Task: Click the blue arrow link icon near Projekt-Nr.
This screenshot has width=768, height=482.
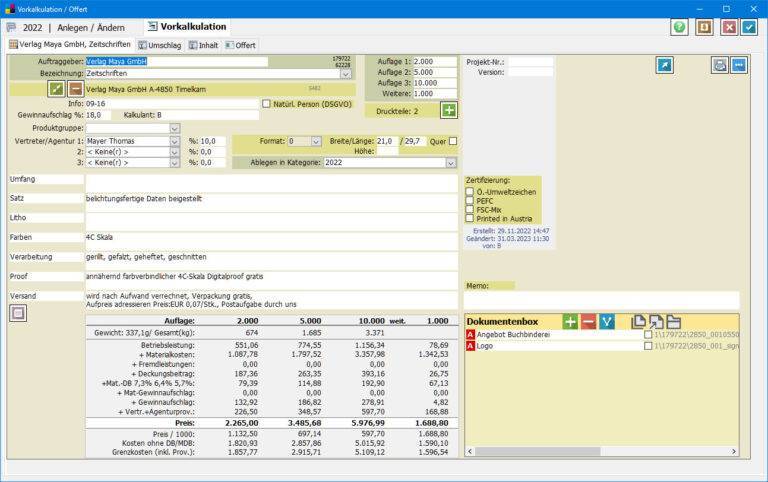Action: (665, 65)
